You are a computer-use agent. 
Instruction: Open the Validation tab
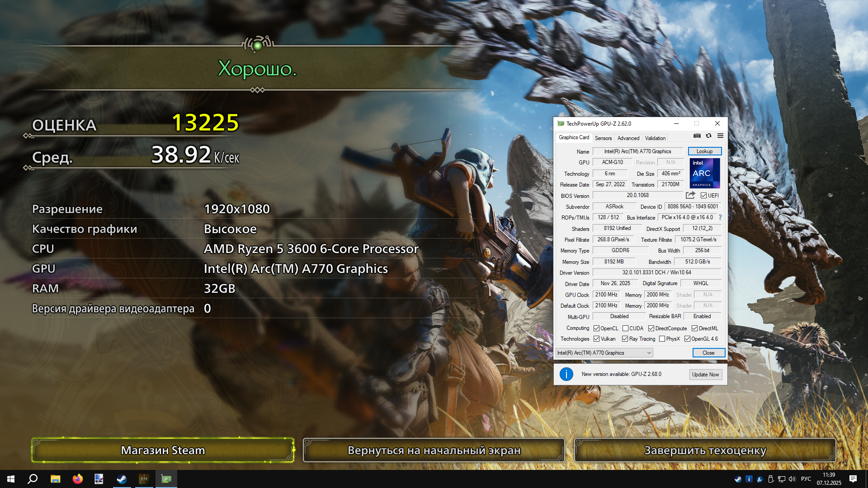655,138
